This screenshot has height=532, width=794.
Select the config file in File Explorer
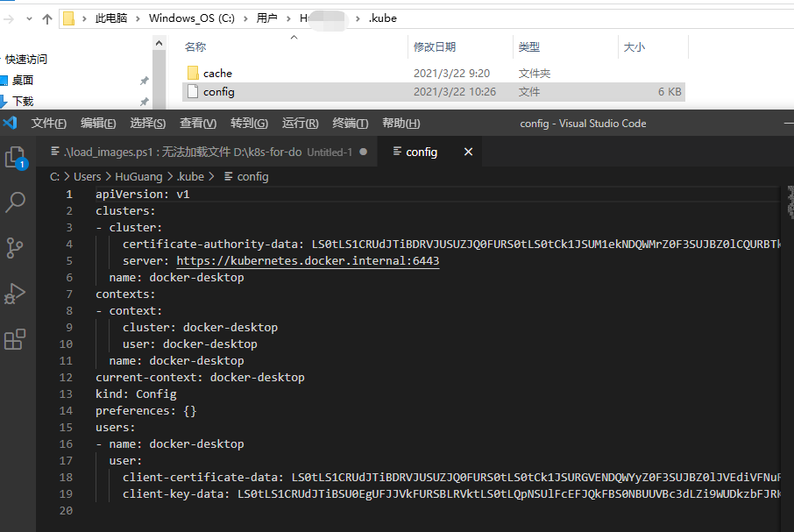click(219, 91)
